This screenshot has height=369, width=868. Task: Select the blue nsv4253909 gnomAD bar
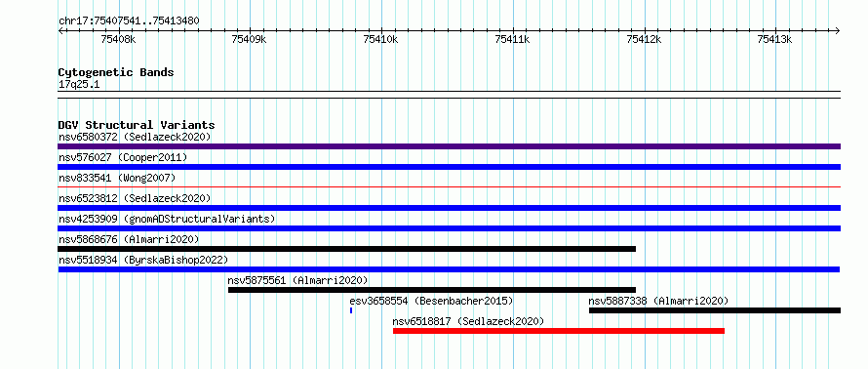pos(449,228)
